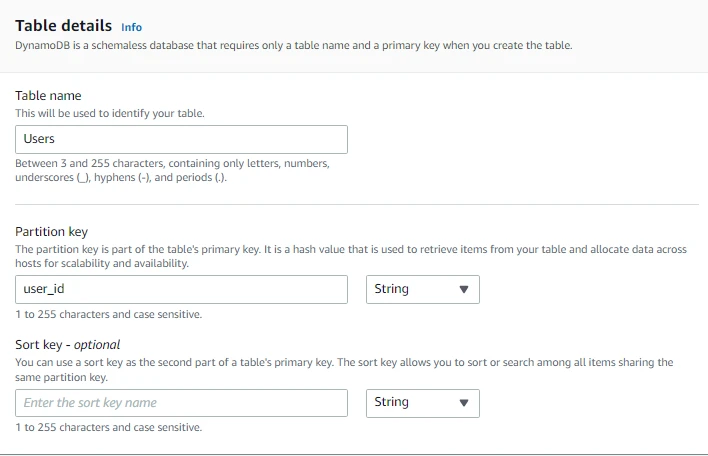708x456 pixels.
Task: Click the Partition key label
Action: click(51, 232)
